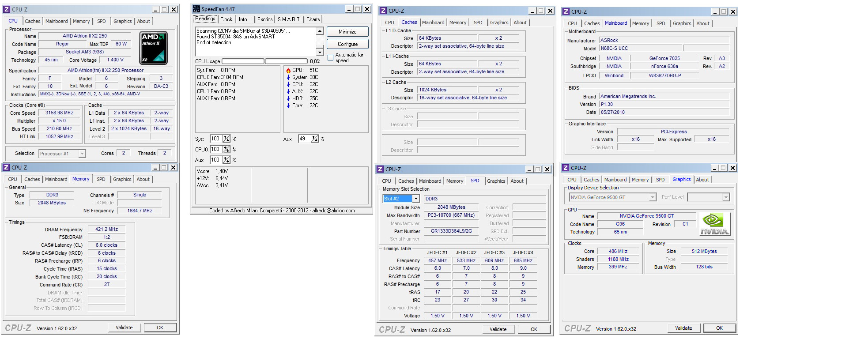Click the SpeedFan Minimize button
Image resolution: width=868 pixels, height=339 pixels.
[x=347, y=32]
